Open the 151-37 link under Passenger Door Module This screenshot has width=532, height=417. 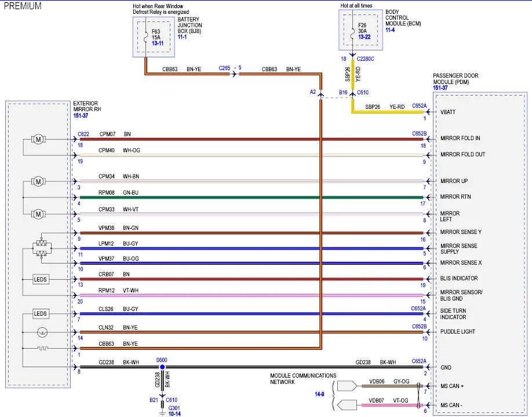pos(440,88)
